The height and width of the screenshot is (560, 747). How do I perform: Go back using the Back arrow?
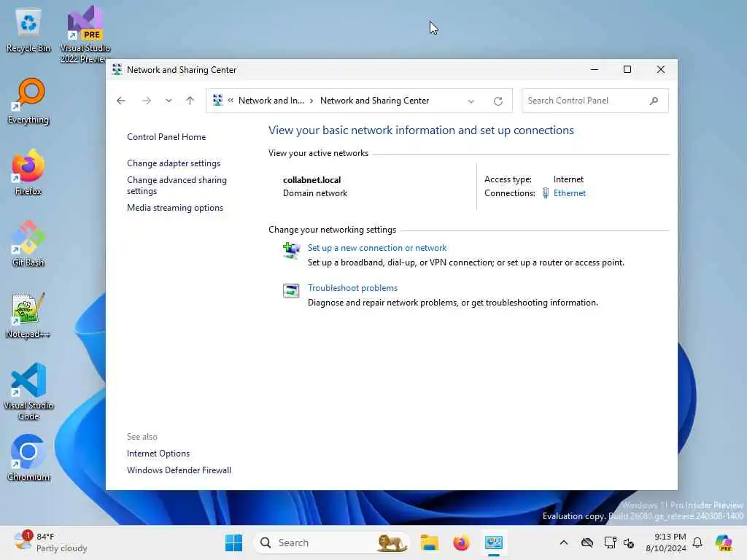pyautogui.click(x=121, y=101)
